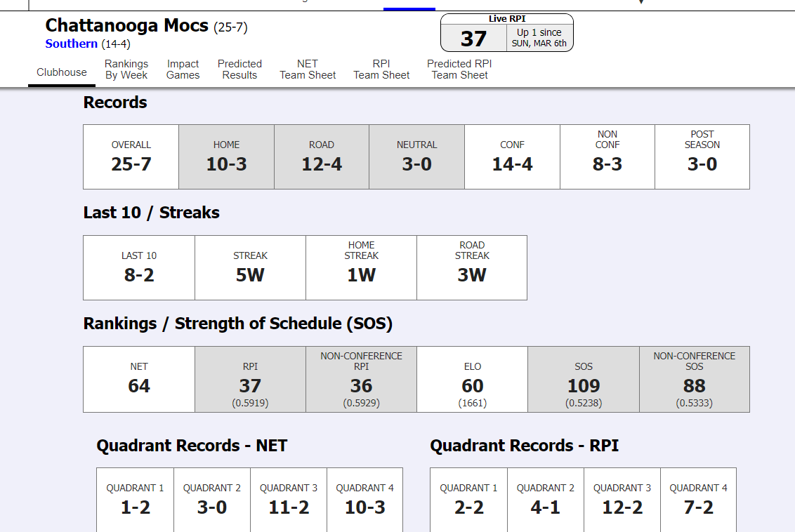The height and width of the screenshot is (532, 795).
Task: Click the dropdown arrow at top right
Action: [x=640, y=3]
